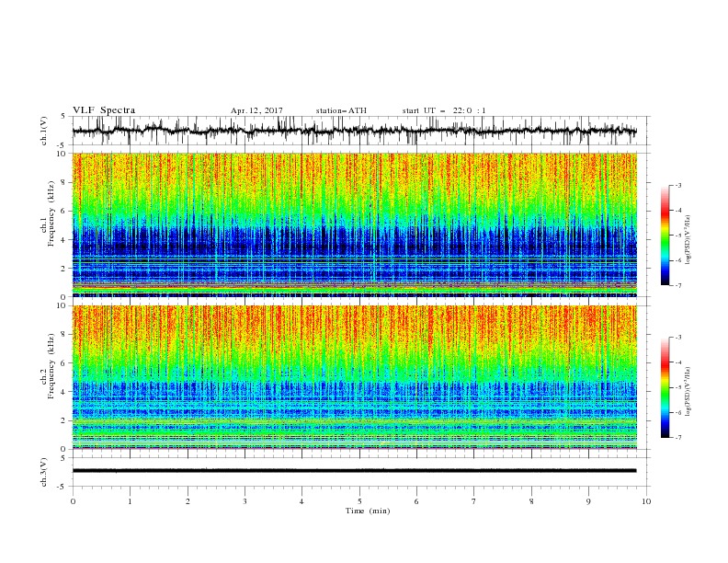Click the "-5" tick on ch.3(V) axis
The height and width of the screenshot is (563, 728).
(x=63, y=487)
